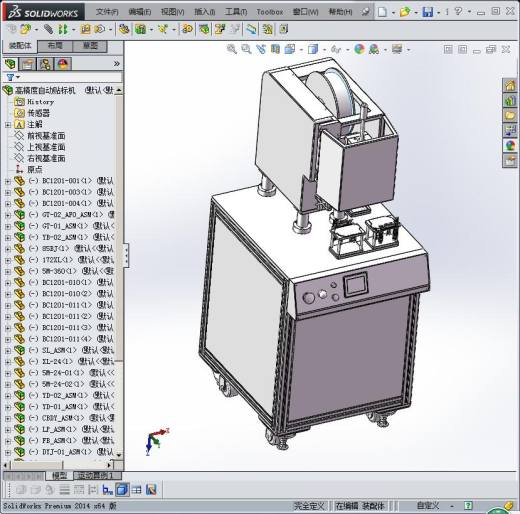Open SolidWorks Resources home icon in task pane
This screenshot has width=520, height=514.
(x=510, y=85)
